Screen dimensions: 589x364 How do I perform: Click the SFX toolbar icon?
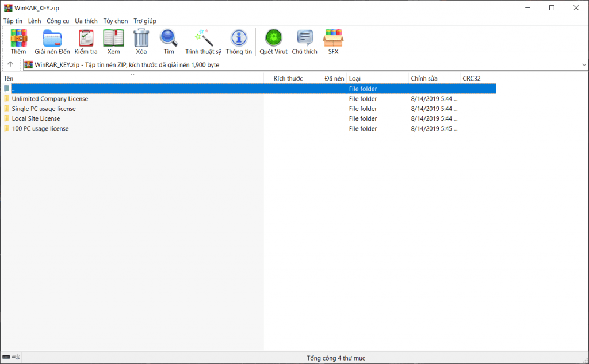[x=333, y=38]
